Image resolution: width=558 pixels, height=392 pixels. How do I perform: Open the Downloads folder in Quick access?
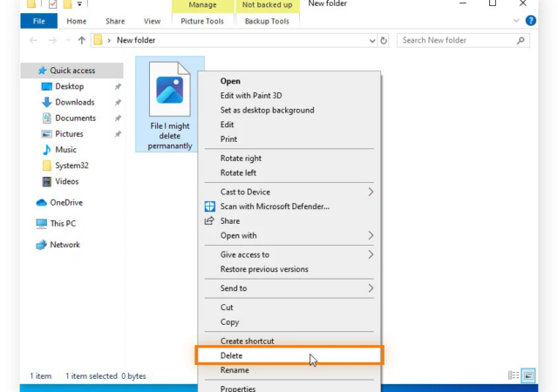(x=74, y=102)
